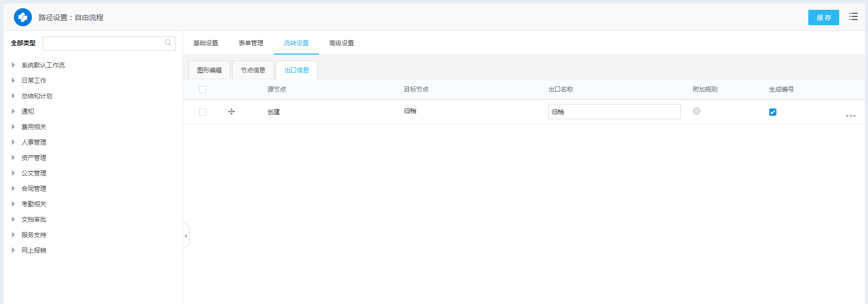The width and height of the screenshot is (868, 304).
Task: Click the blue workflow logo icon
Action: (x=23, y=17)
